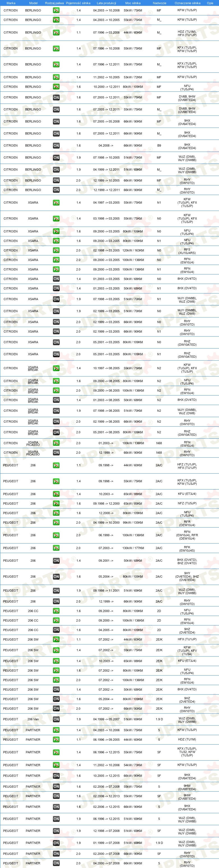The height and width of the screenshot is (868, 219).
Task: Click the 54kW / 73KM power cell
Action: click(x=133, y=765)
